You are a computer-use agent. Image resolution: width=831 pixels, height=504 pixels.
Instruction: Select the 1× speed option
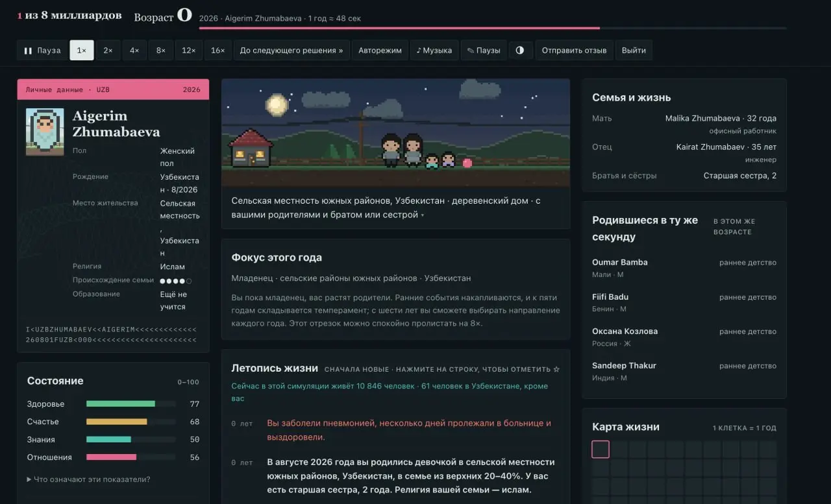tap(82, 51)
